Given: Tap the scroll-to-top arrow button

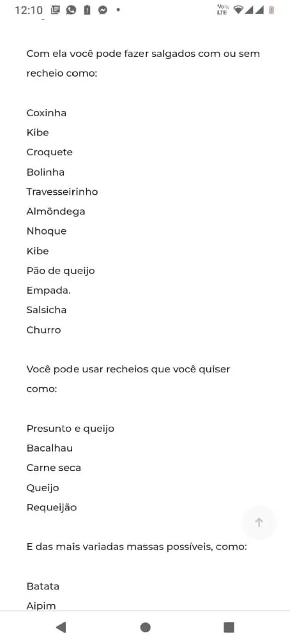Looking at the screenshot, I should point(259,523).
